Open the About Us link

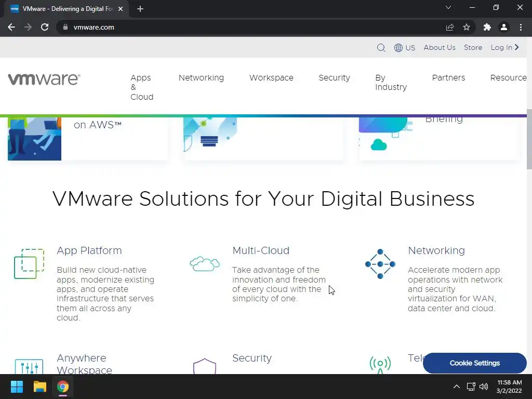440,47
